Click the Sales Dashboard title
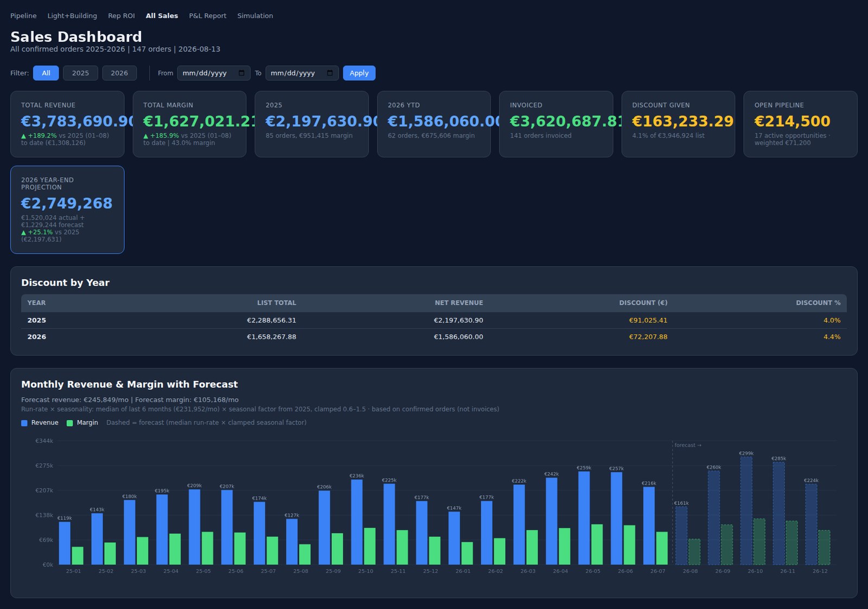Screen dimensions: 868x609 pyautogui.click(x=76, y=37)
